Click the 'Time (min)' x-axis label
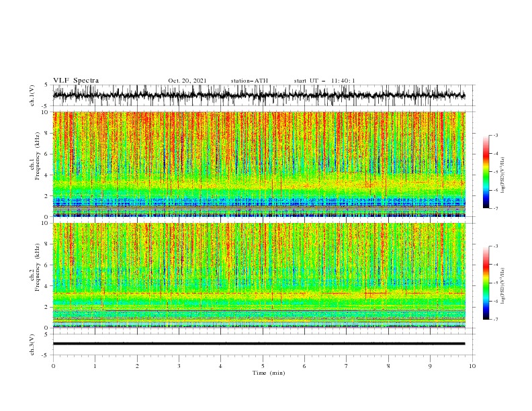The width and height of the screenshot is (532, 411). pyautogui.click(x=269, y=373)
